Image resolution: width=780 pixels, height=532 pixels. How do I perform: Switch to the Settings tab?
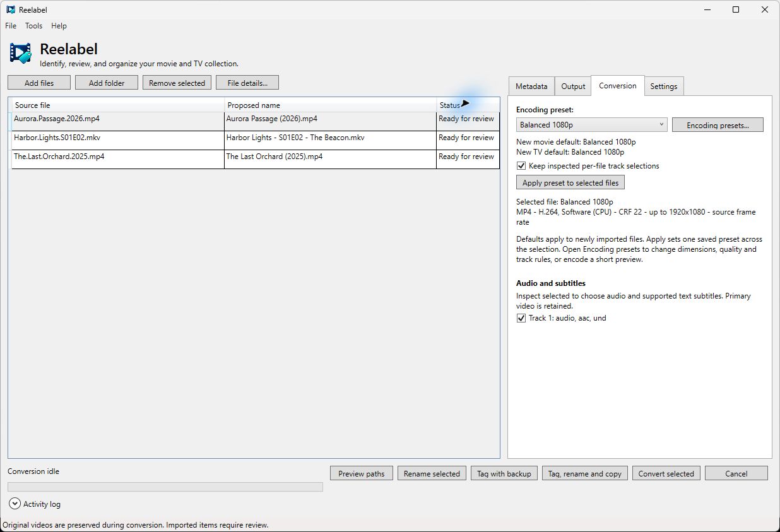[x=664, y=86]
